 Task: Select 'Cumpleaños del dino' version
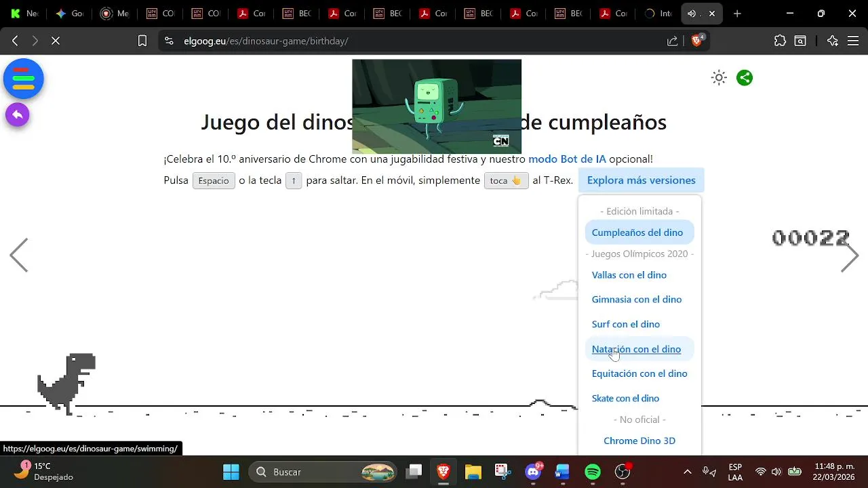(639, 232)
